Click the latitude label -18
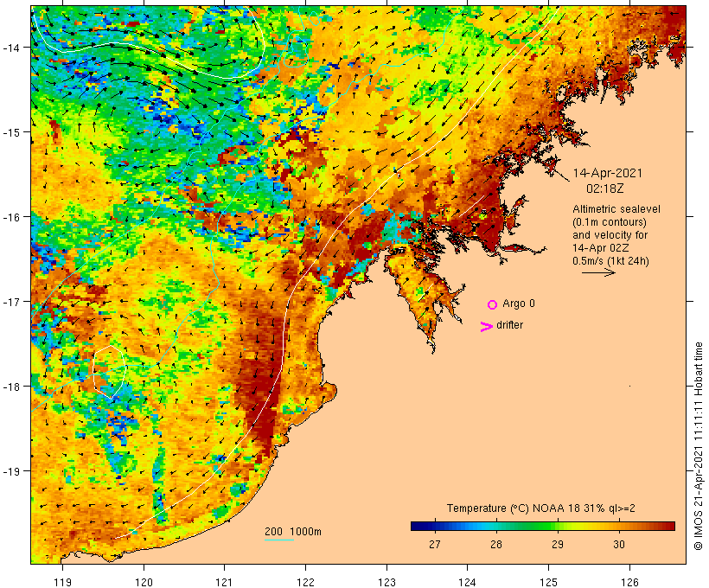Image resolution: width=709 pixels, height=588 pixels. [11, 387]
